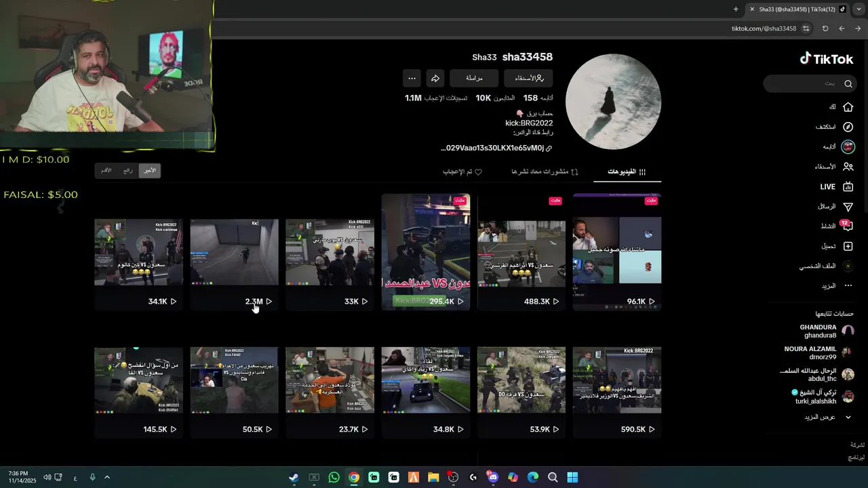Go back with the browser back arrow
868x488 pixels.
click(x=842, y=28)
